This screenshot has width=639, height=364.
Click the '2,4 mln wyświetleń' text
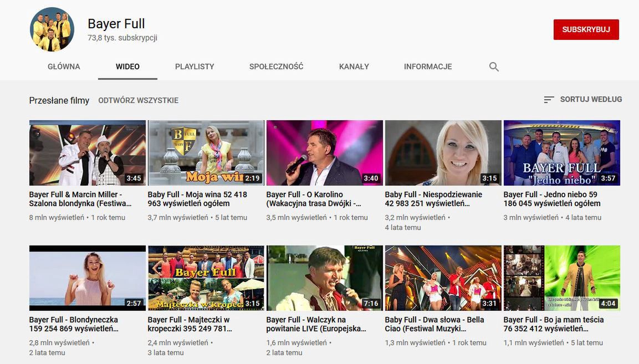(178, 343)
